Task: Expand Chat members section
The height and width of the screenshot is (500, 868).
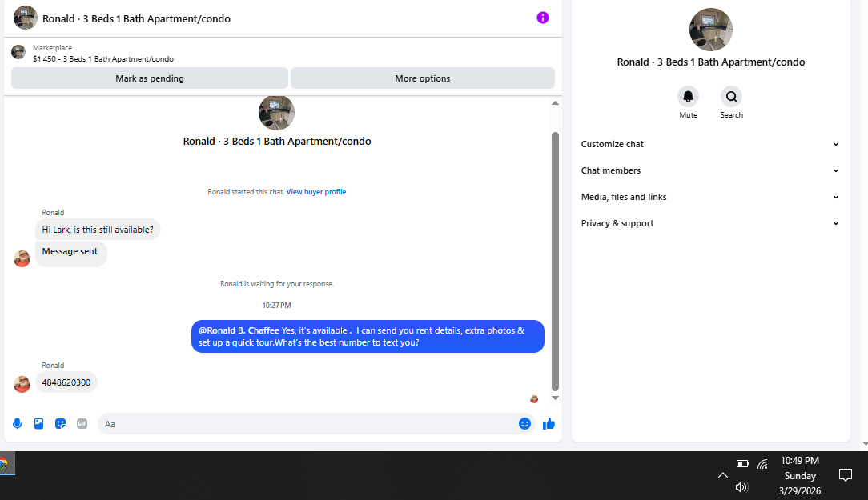Action: coord(710,170)
